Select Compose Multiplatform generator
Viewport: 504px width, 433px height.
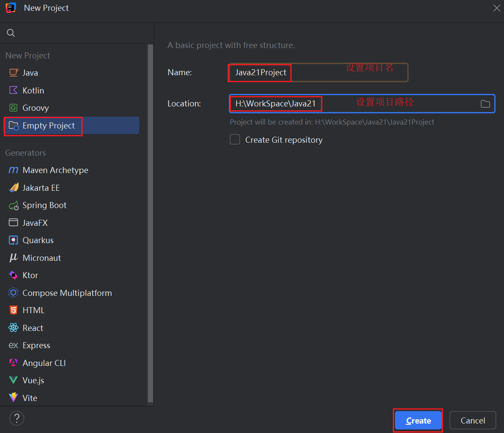tap(71, 293)
